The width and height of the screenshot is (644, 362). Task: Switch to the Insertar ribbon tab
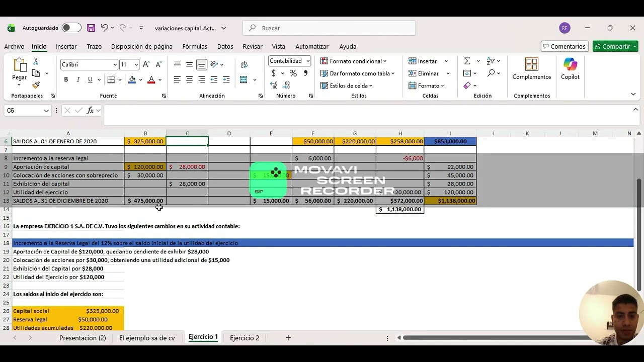click(66, 46)
